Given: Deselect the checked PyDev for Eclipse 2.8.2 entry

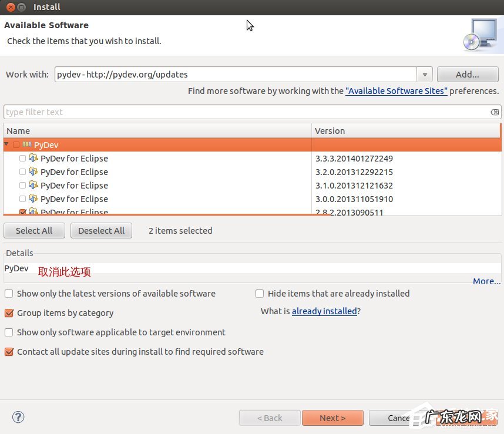Looking at the screenshot, I should tap(22, 211).
